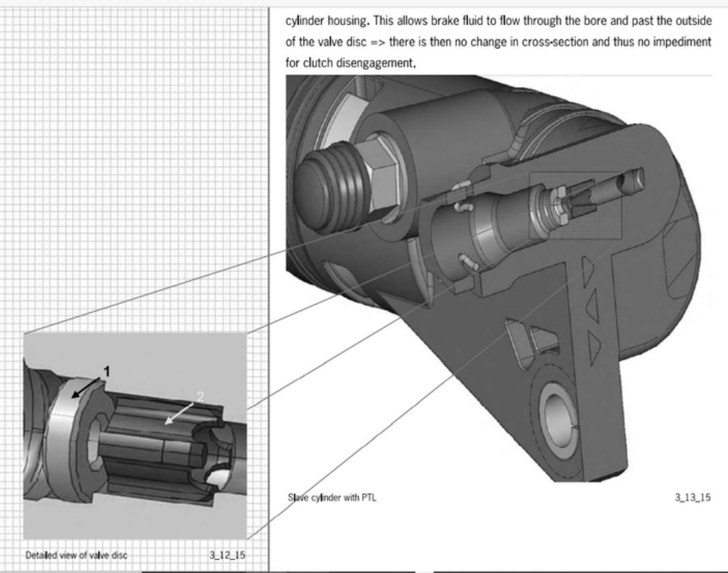Select the 'Detailed view of valve disc' caption
728x573 pixels.
tap(76, 555)
